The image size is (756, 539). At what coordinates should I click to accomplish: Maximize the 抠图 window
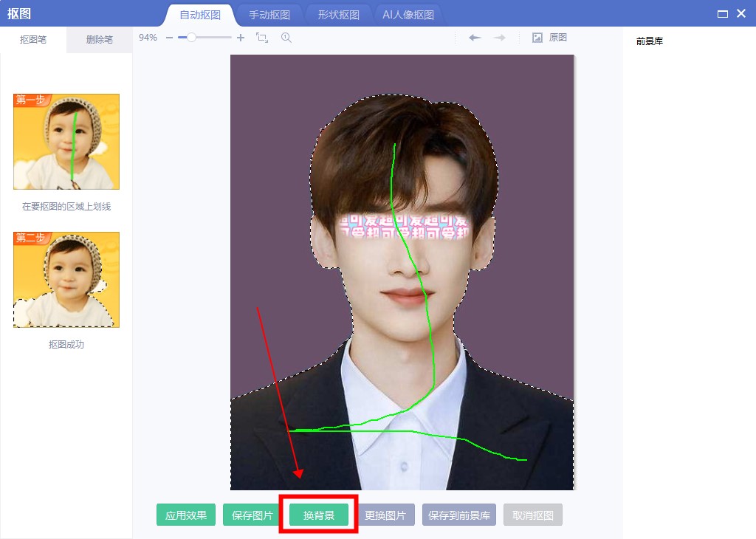[722, 14]
